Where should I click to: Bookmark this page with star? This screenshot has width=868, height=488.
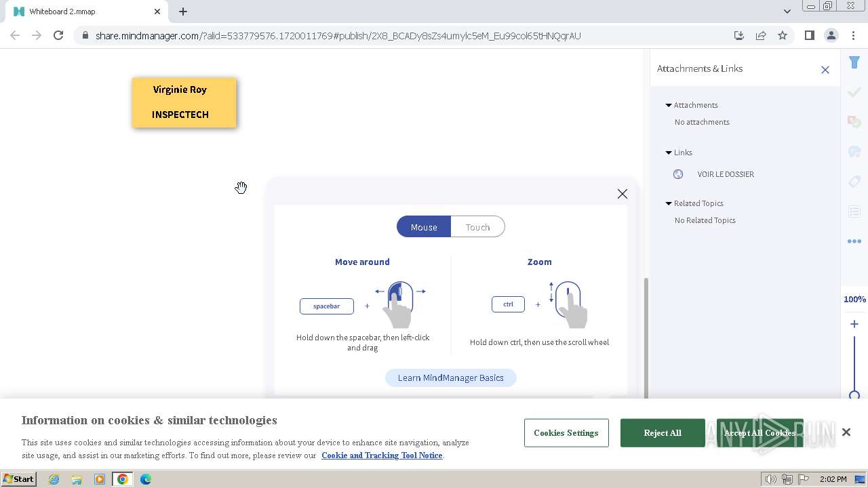point(783,36)
